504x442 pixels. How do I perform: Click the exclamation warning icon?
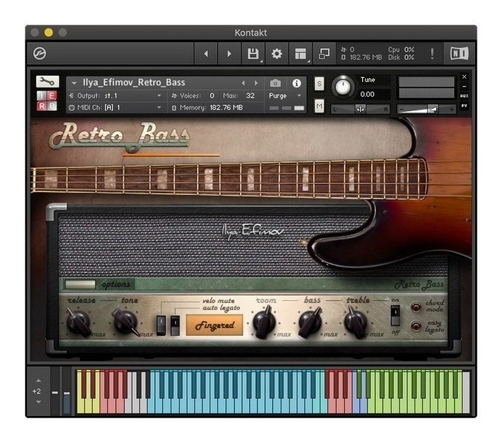[432, 54]
